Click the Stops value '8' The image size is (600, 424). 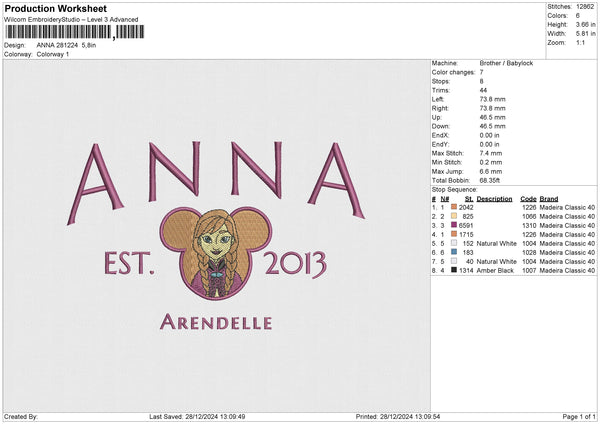pos(481,81)
